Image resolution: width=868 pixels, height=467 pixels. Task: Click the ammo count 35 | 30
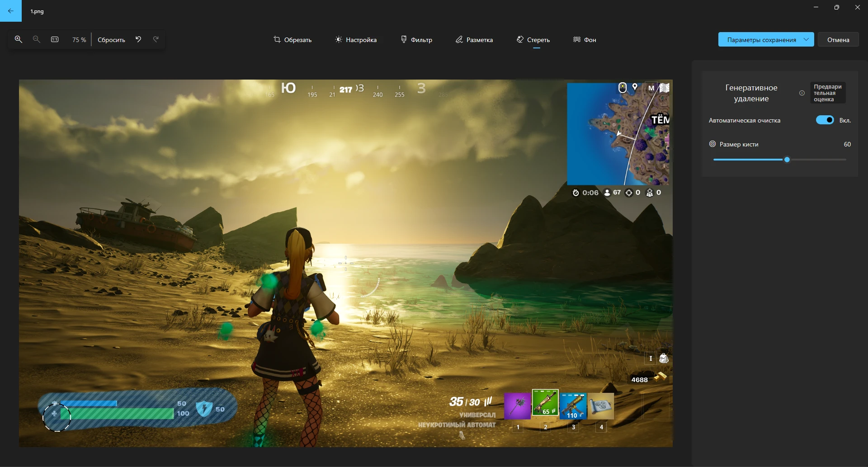(x=465, y=402)
